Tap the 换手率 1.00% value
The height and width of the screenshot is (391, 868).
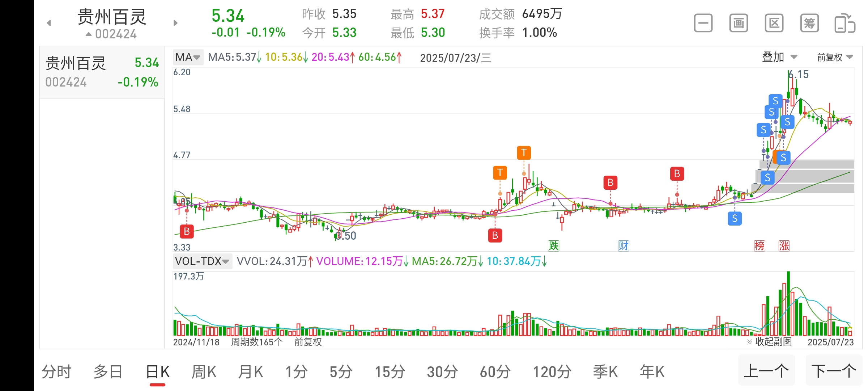pyautogui.click(x=540, y=33)
